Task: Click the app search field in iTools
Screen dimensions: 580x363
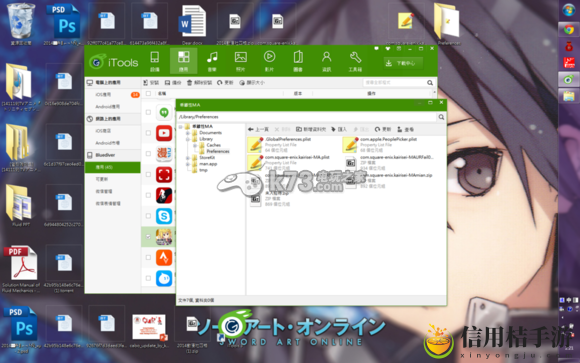Action: point(394,83)
